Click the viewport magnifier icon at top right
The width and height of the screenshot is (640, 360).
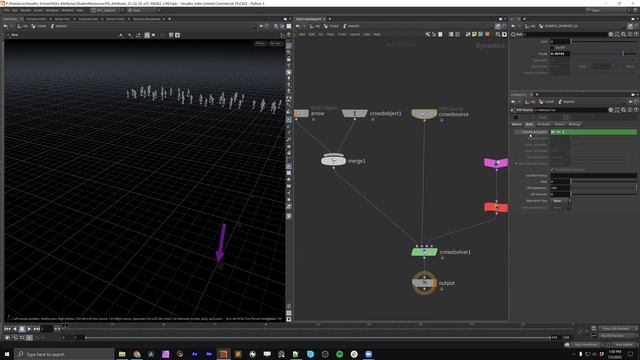coord(276,26)
